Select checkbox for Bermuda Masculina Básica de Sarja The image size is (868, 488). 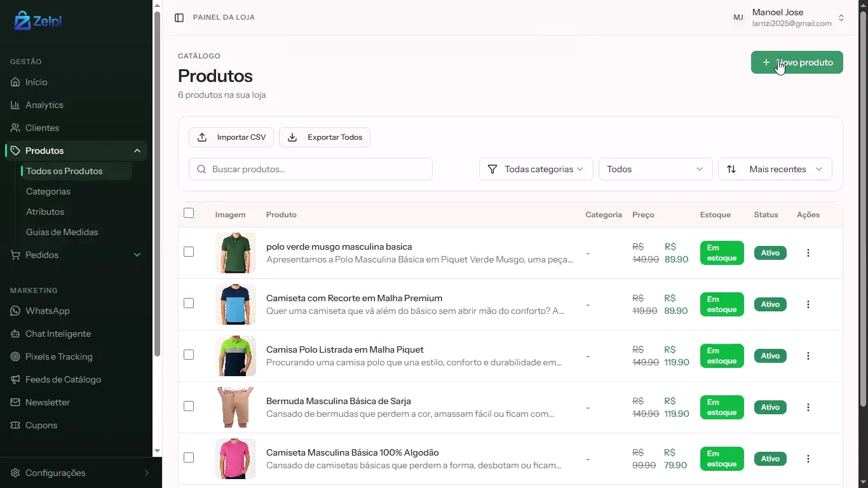point(189,406)
